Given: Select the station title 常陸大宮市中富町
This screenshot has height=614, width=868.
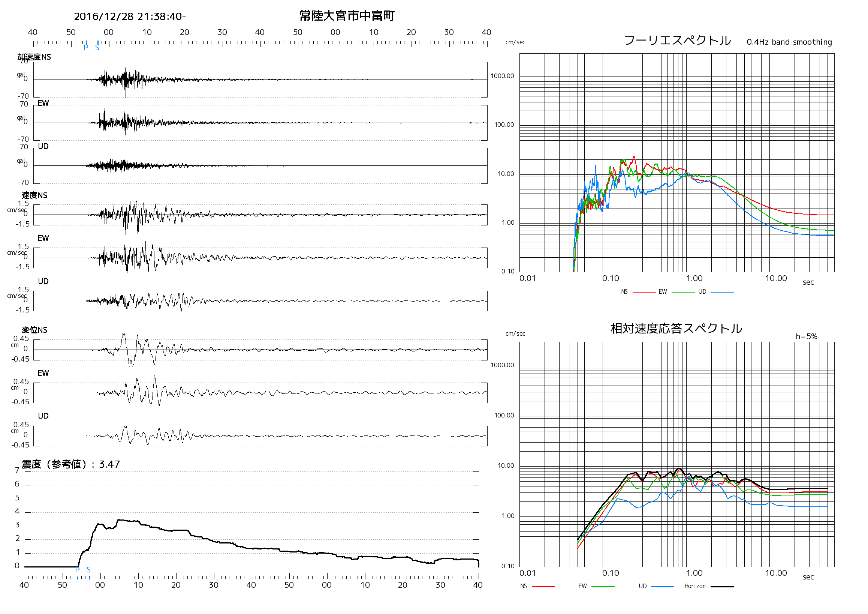Looking at the screenshot, I should point(347,16).
